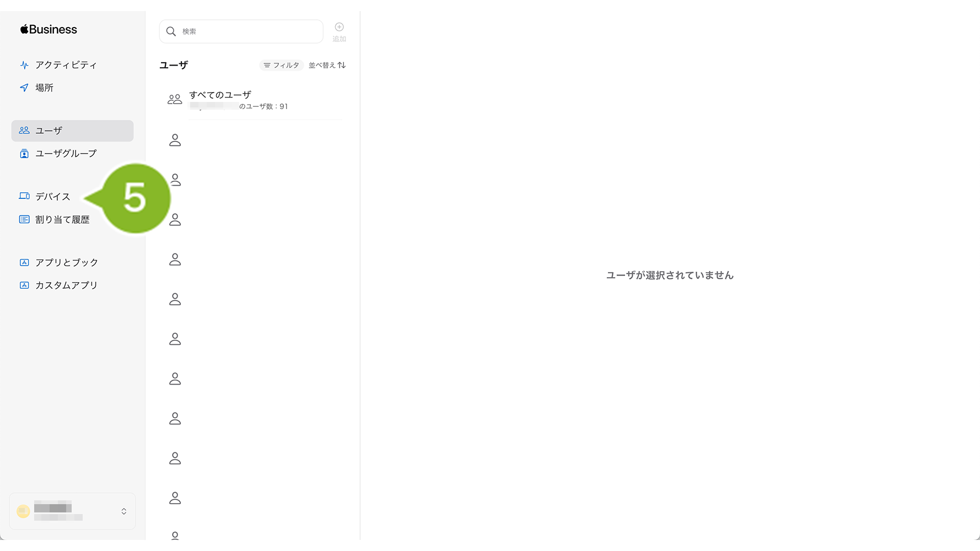This screenshot has width=980, height=551.
Task: Select the すべてのユーザ list entry
Action: click(253, 100)
